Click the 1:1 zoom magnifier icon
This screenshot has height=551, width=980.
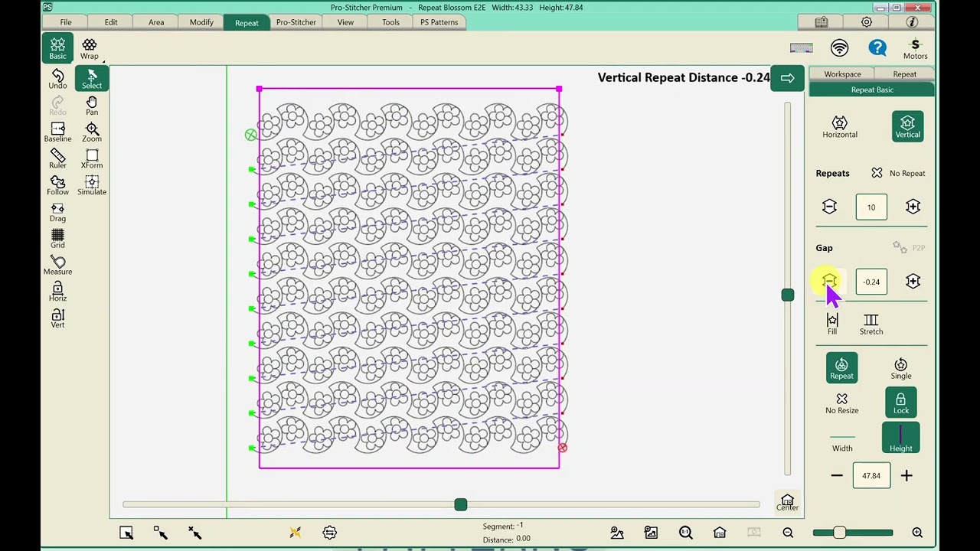[685, 533]
